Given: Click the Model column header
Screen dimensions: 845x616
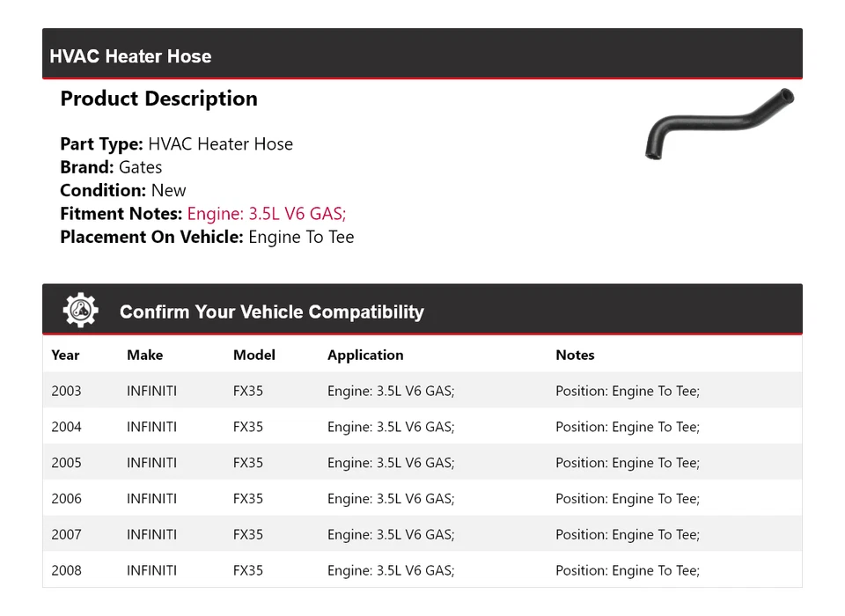Looking at the screenshot, I should tap(253, 356).
